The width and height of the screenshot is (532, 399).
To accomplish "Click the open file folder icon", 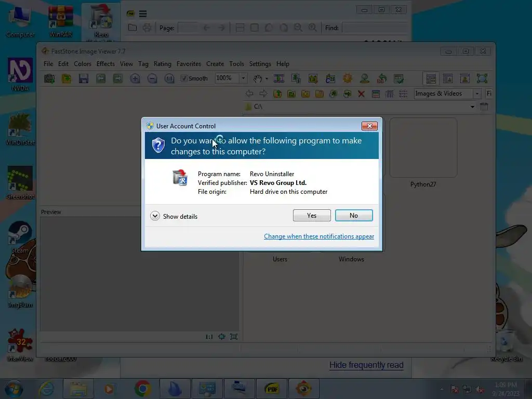I will tap(66, 79).
